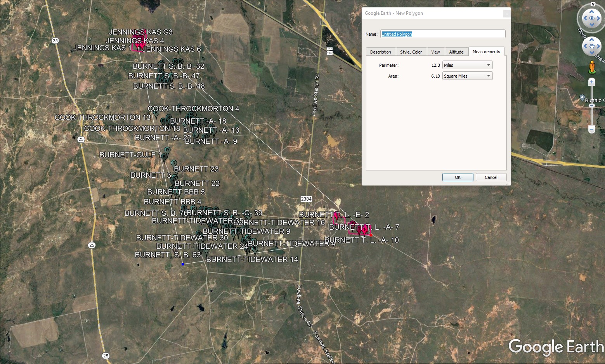The width and height of the screenshot is (605, 364).
Task: Pan the map up with Move arrow
Action: pyautogui.click(x=592, y=40)
